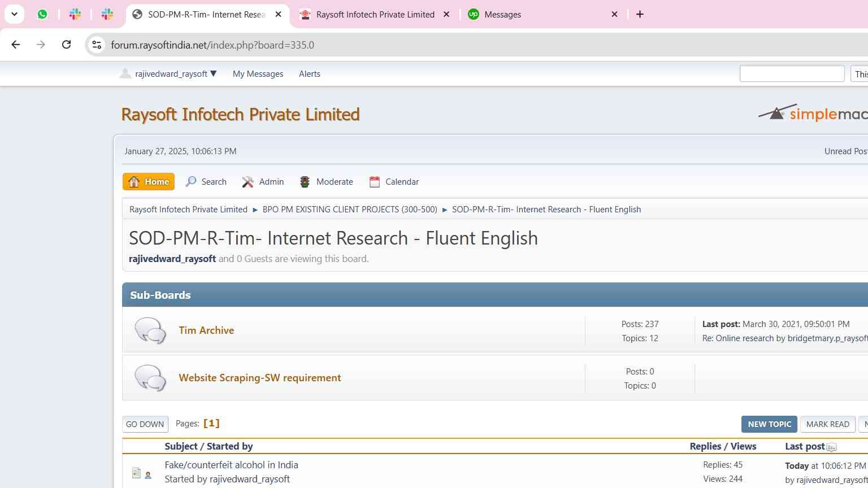Open the Unread Posts link
This screenshot has height=488, width=868.
[x=846, y=151]
